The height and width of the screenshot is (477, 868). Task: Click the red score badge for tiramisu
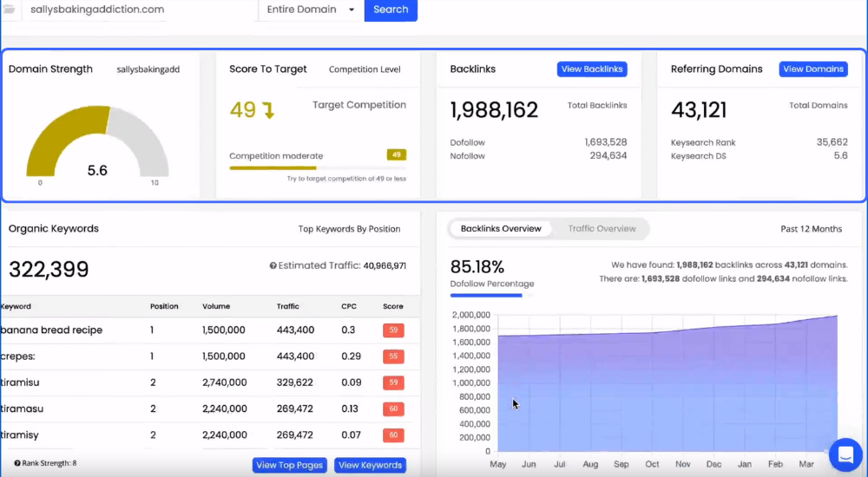click(x=393, y=382)
